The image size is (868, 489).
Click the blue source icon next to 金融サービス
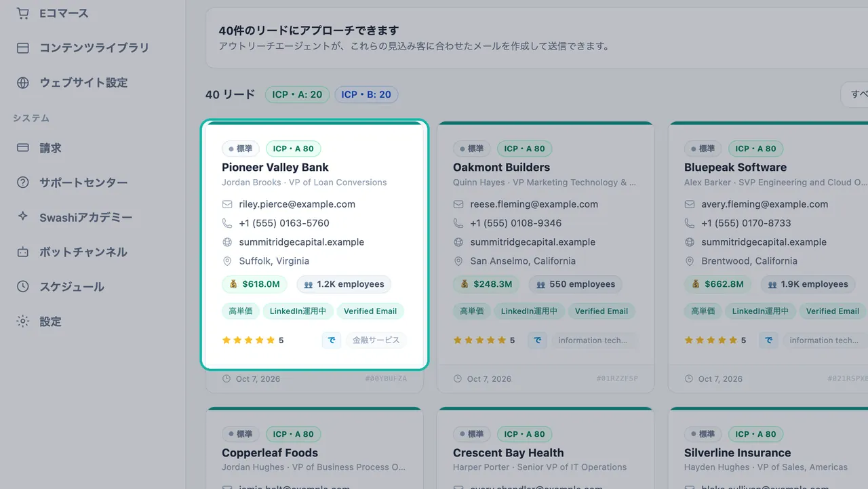pyautogui.click(x=331, y=340)
